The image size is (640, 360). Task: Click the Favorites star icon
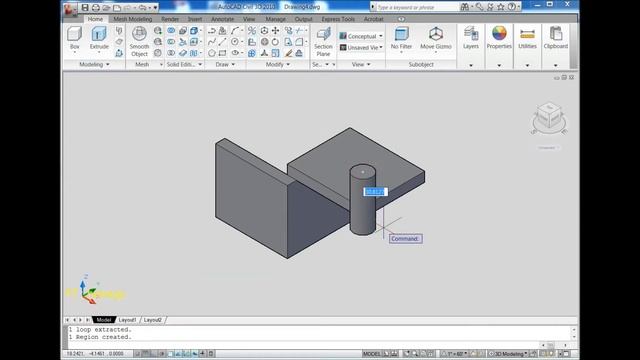tap(501, 7)
